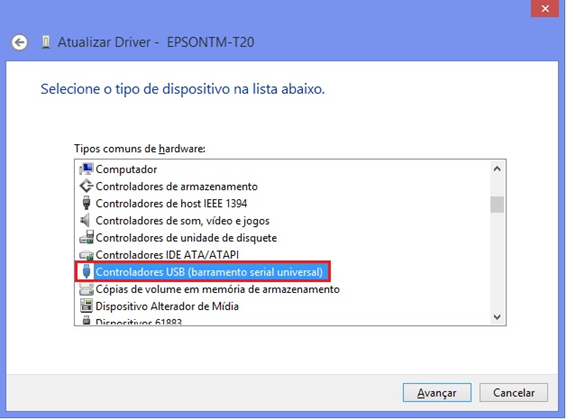The image size is (567, 420).
Task: Click the list scroll down arrow
Action: click(x=497, y=317)
